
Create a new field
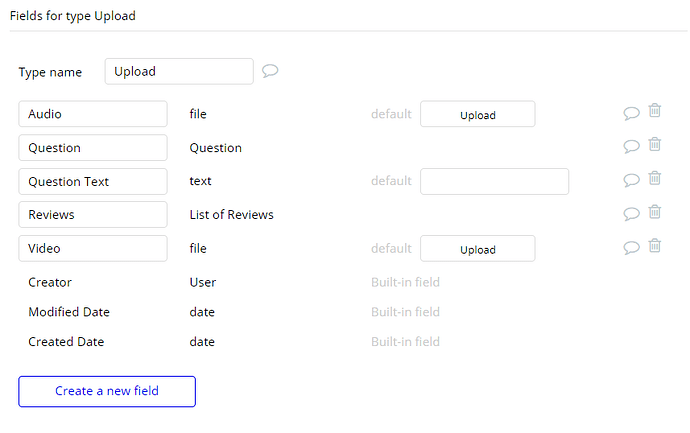tap(107, 391)
